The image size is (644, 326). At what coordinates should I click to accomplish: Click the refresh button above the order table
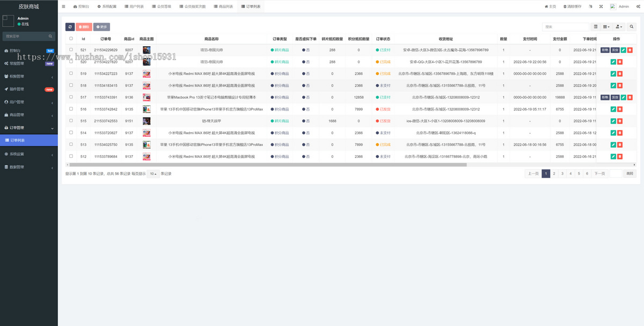coord(70,27)
